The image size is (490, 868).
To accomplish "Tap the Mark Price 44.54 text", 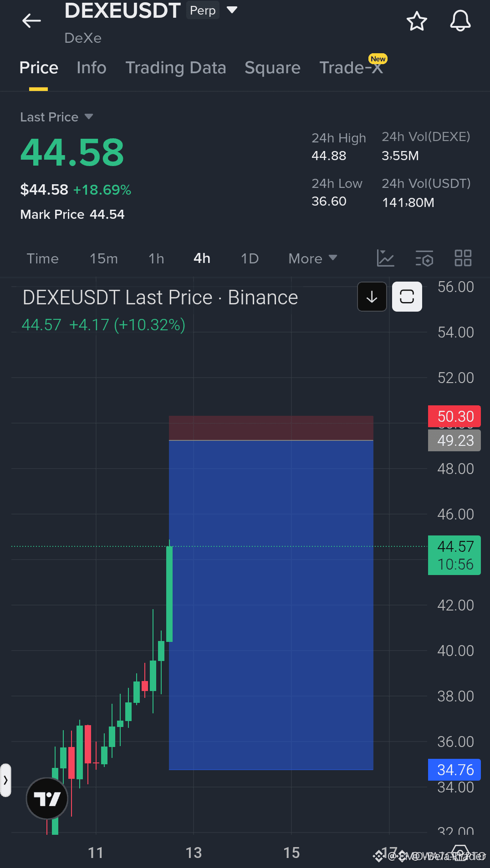I will (x=72, y=214).
